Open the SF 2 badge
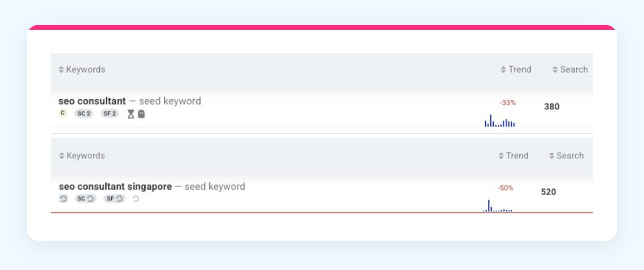This screenshot has width=644, height=270. (110, 114)
